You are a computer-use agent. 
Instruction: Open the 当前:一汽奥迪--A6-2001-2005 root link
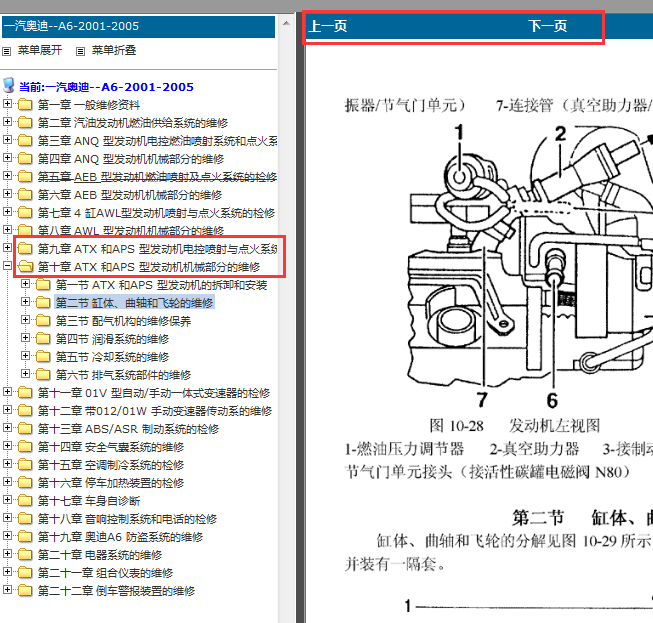106,87
